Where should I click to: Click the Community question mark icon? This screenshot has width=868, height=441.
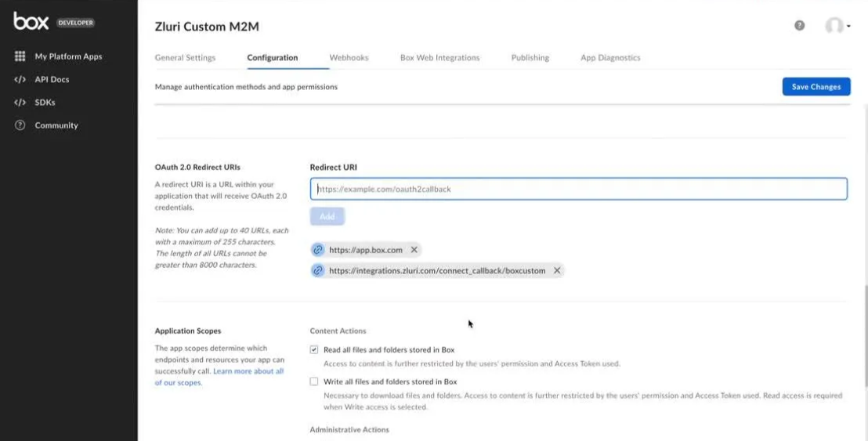[x=20, y=125]
